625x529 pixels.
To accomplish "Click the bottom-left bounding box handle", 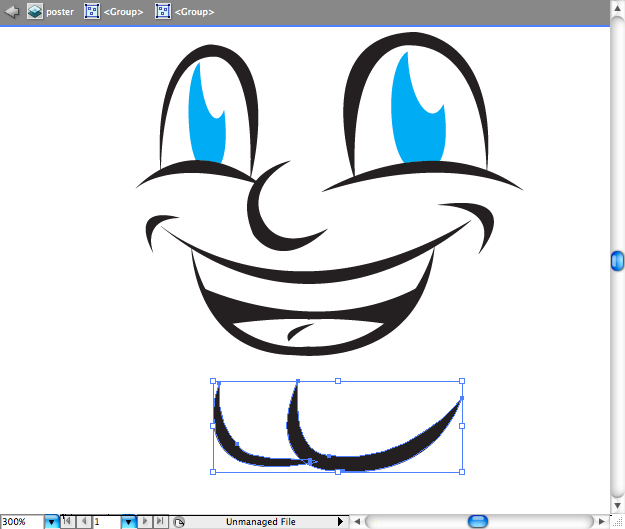I will point(213,472).
